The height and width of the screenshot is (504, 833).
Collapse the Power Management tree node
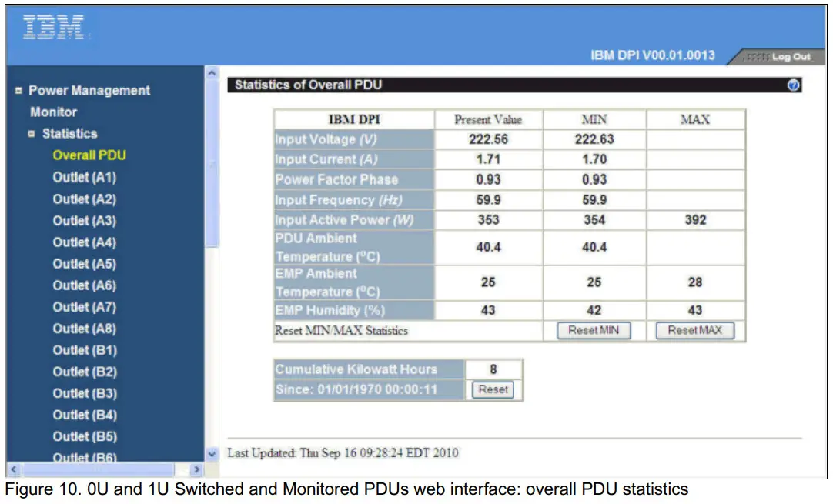coord(18,90)
